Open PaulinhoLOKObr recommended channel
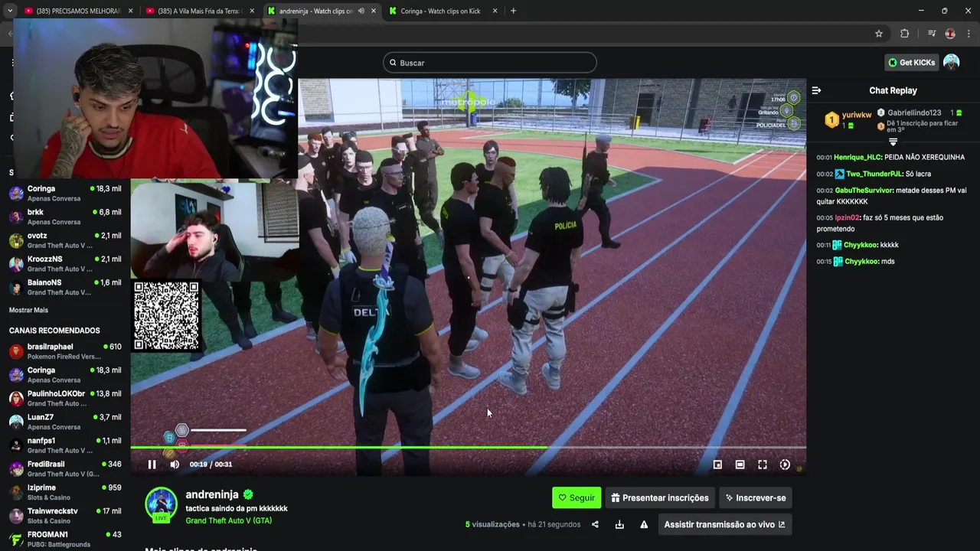The width and height of the screenshot is (980, 551). coord(65,398)
